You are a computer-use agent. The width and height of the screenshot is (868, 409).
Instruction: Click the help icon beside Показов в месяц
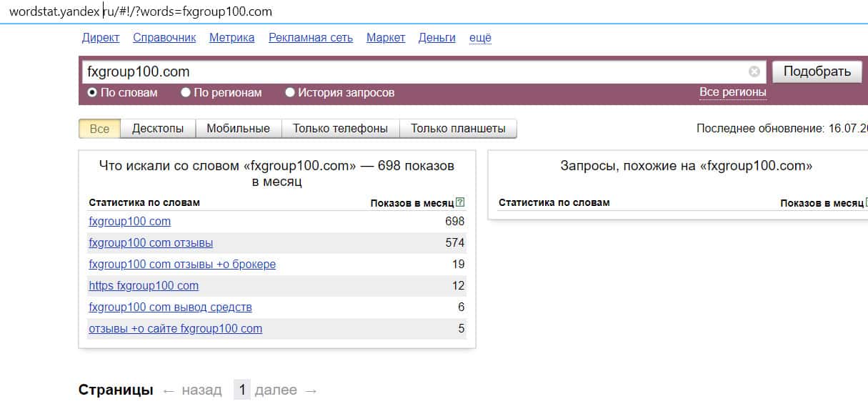(x=460, y=203)
